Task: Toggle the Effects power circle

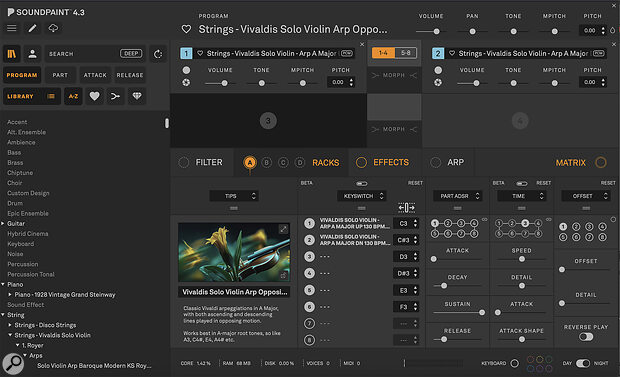Action: tap(361, 163)
